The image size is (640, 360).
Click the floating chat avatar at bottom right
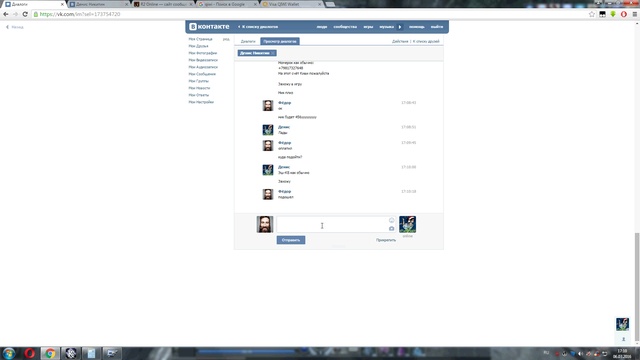(x=622, y=324)
